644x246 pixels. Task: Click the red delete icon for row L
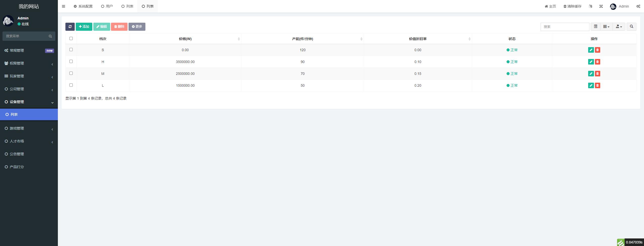coord(597,85)
